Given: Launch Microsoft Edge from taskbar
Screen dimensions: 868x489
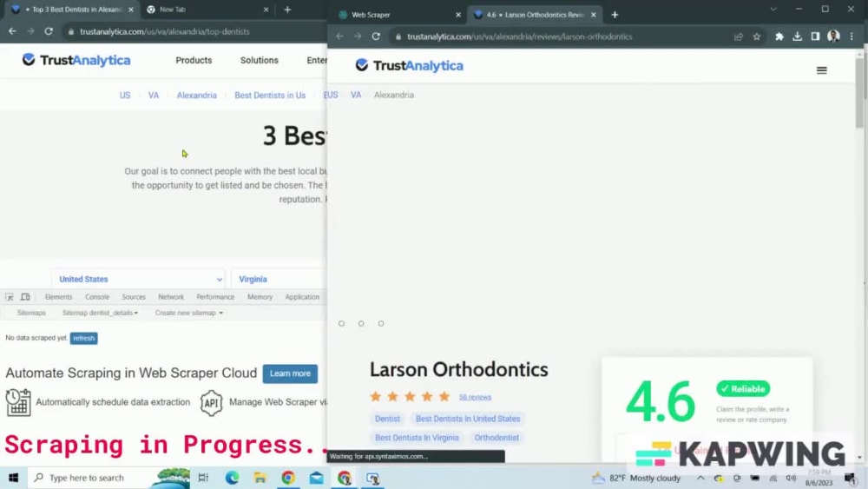Looking at the screenshot, I should (x=232, y=478).
